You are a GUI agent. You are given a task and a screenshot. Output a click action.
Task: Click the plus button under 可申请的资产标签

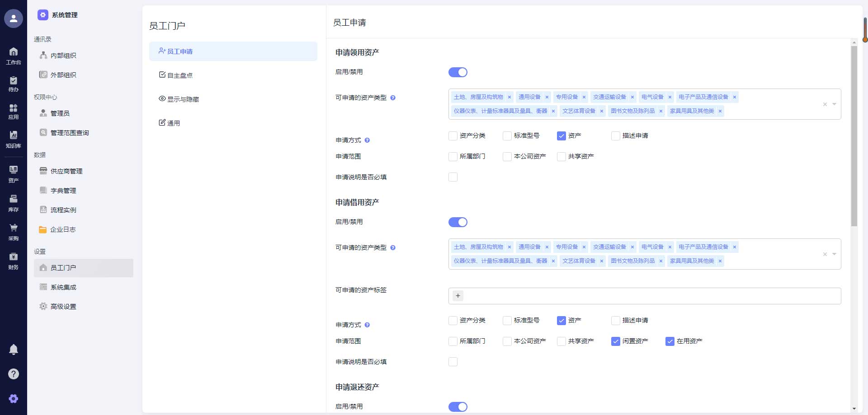pyautogui.click(x=458, y=296)
